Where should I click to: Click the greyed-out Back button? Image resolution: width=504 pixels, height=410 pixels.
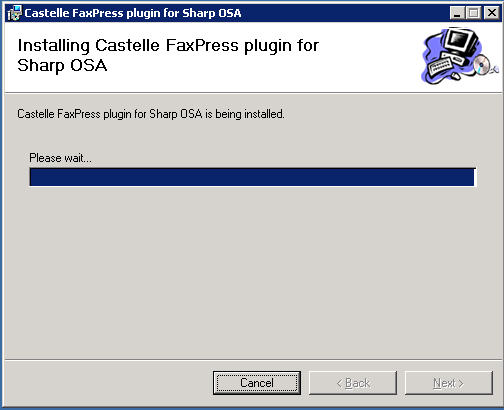[x=353, y=383]
